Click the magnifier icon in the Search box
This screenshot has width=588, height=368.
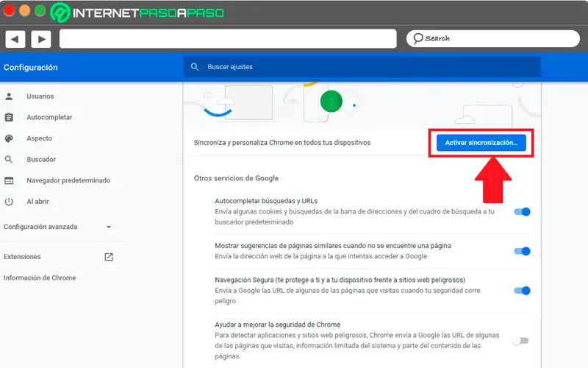click(417, 39)
